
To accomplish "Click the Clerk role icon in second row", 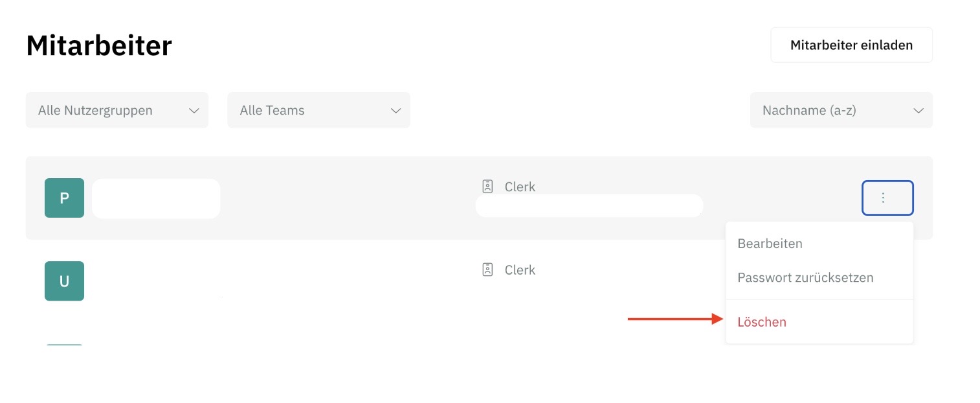I will click(488, 270).
